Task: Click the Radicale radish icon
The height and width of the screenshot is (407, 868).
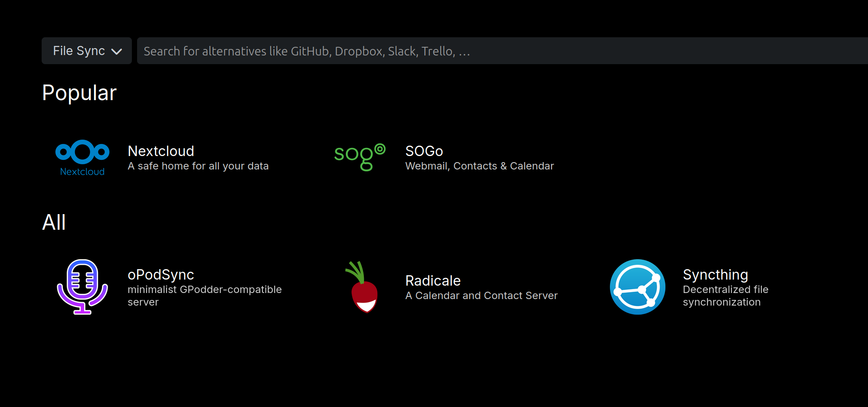Action: tap(363, 287)
